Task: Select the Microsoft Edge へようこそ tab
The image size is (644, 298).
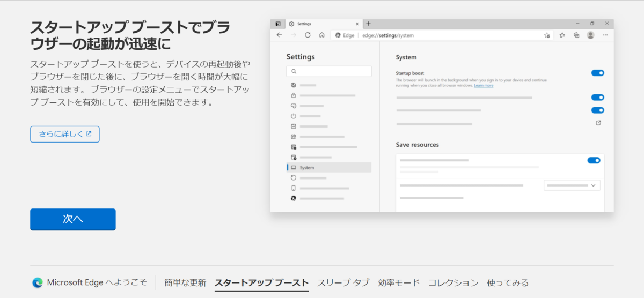Action: click(x=89, y=282)
